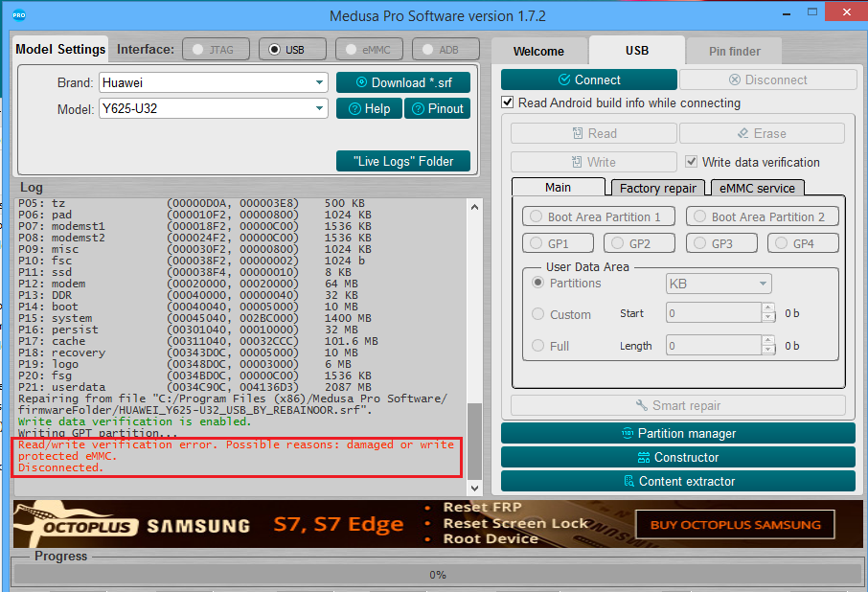The height and width of the screenshot is (592, 868).
Task: Click the log scroll down arrow
Action: tap(474, 488)
